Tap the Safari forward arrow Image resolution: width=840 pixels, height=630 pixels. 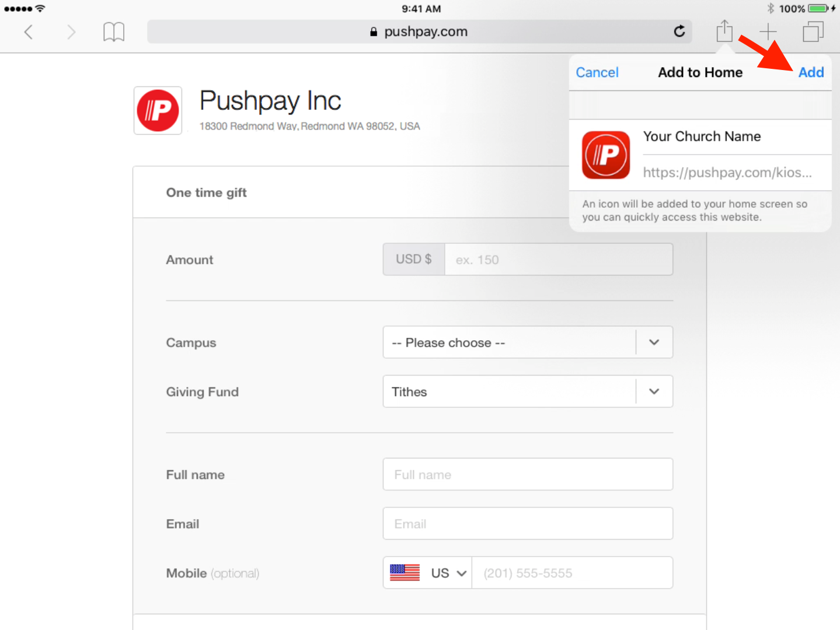click(71, 32)
